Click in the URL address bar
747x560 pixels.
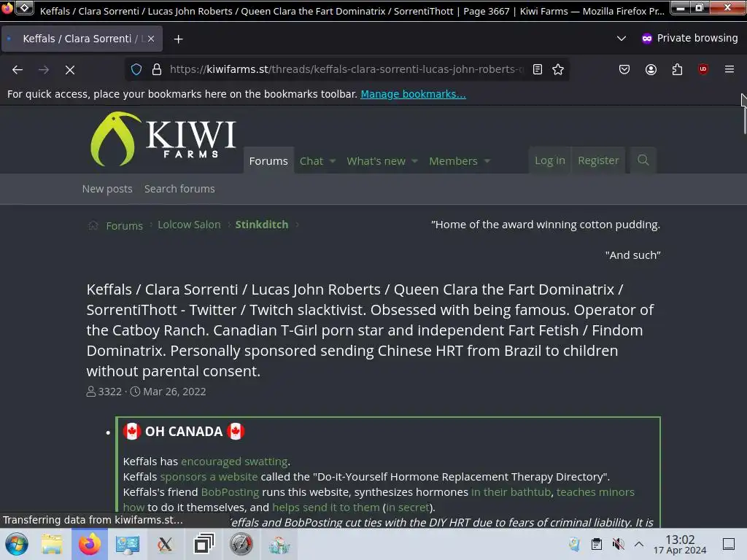[347, 69]
